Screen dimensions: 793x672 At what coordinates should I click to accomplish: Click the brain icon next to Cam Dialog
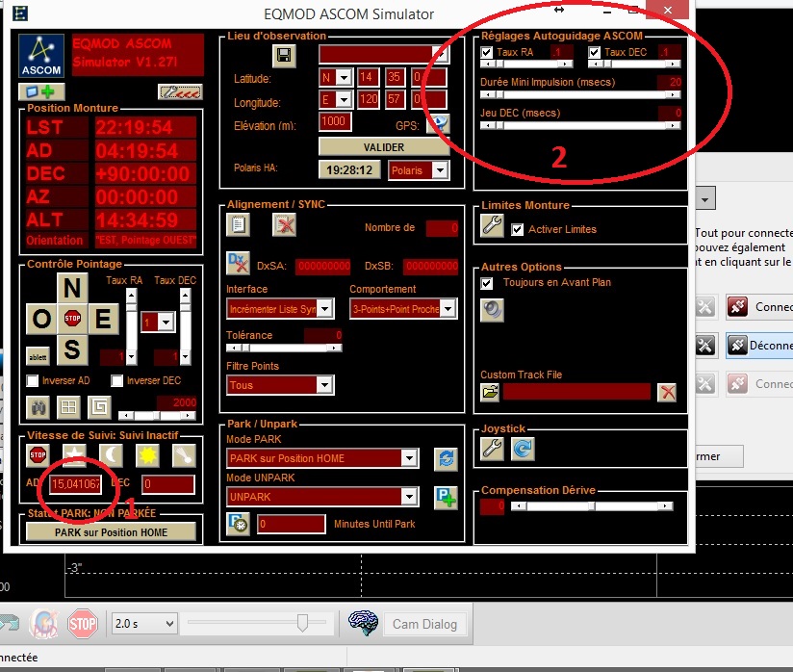(x=363, y=624)
